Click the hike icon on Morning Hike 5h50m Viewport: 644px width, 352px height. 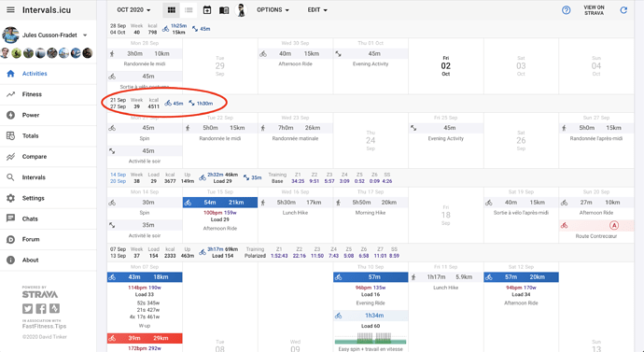[x=339, y=203]
